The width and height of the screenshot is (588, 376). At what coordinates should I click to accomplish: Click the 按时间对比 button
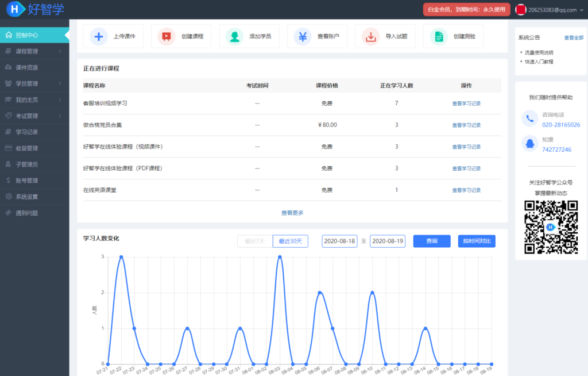pyautogui.click(x=477, y=241)
